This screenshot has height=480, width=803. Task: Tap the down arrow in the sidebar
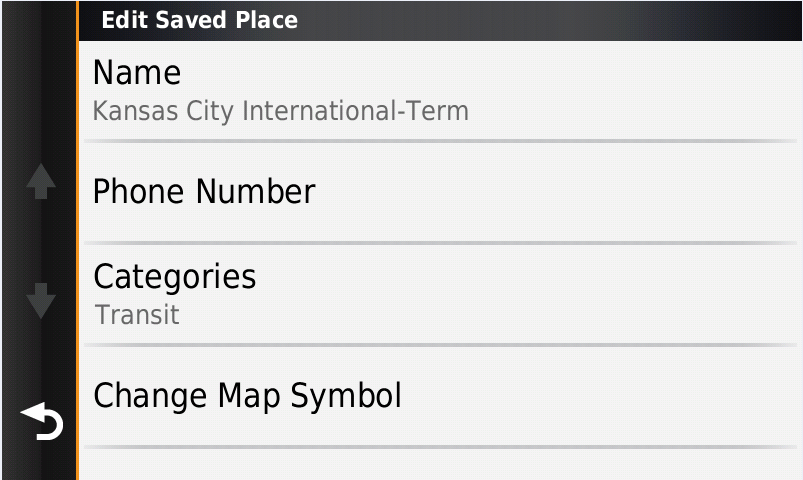pyautogui.click(x=41, y=301)
